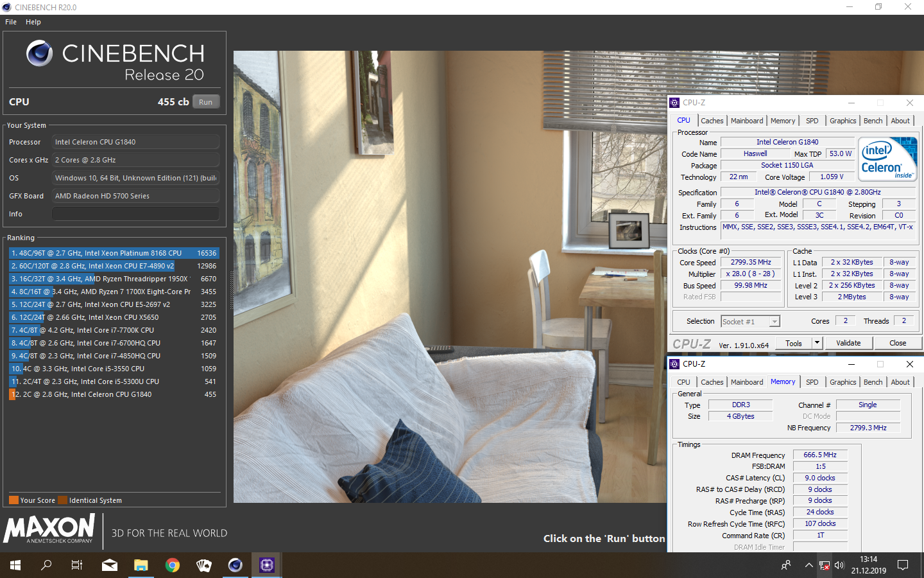Switch to Cinebench taskbar icon
Viewport: 924px width, 578px height.
(235, 565)
